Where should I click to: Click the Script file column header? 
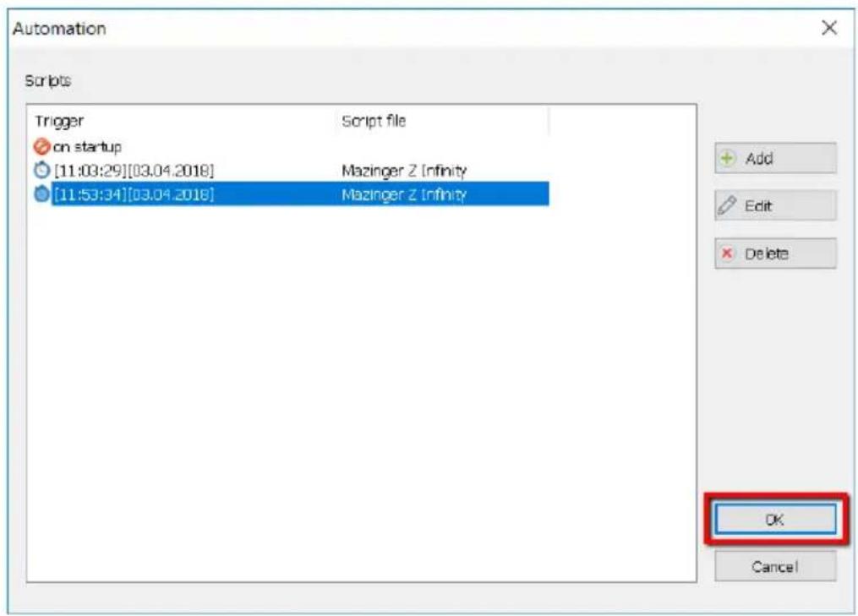click(443, 121)
